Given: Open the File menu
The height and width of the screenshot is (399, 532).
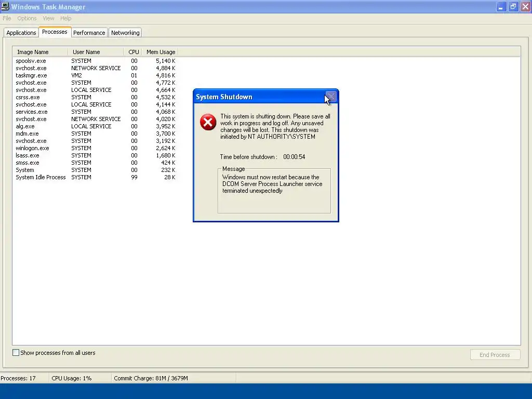Looking at the screenshot, I should (x=7, y=18).
